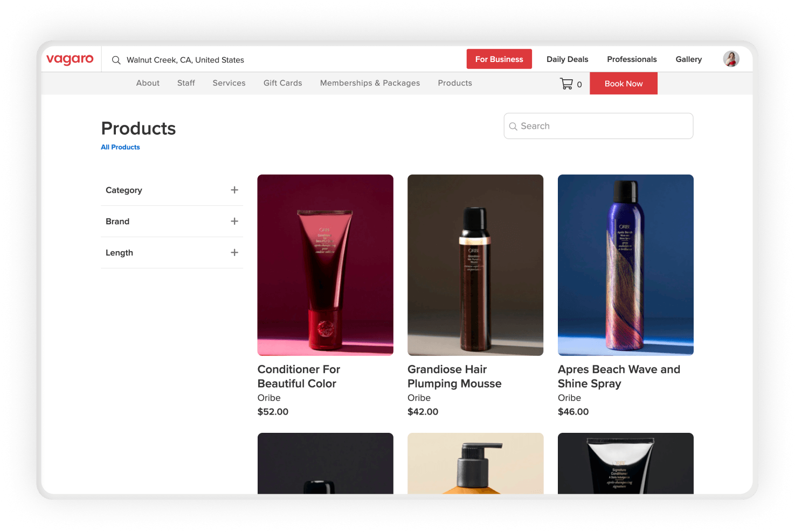Go to the Gift Cards tab
This screenshot has width=795, height=532.
[x=282, y=83]
